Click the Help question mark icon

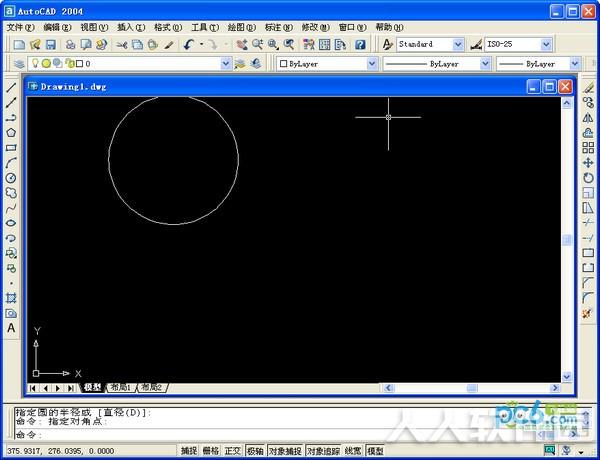pos(360,44)
